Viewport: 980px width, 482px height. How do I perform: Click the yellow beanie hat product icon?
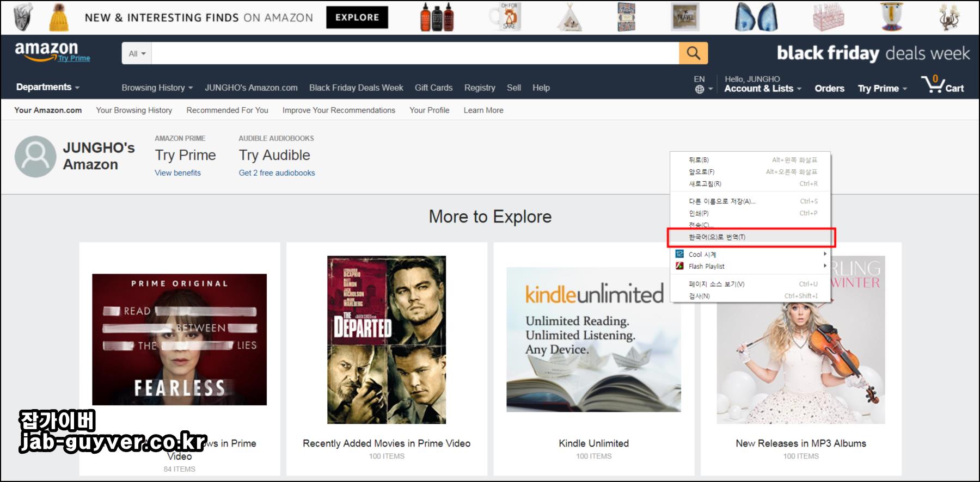click(59, 17)
